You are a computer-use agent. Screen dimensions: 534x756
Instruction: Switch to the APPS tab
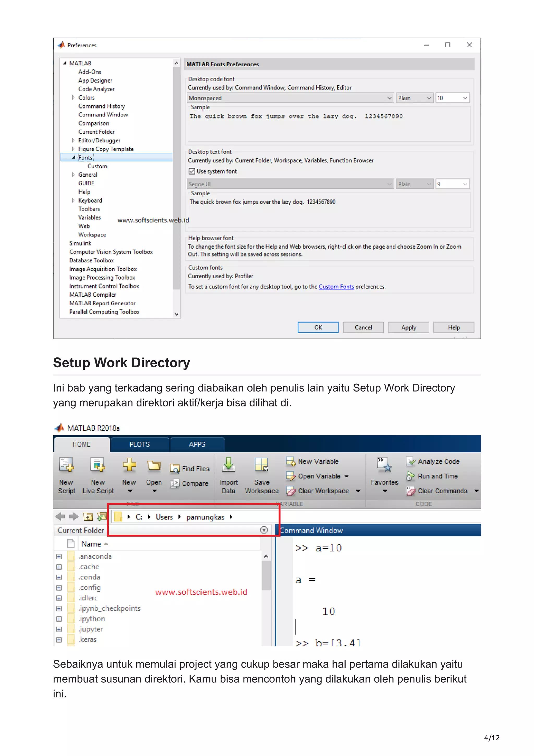(x=197, y=444)
